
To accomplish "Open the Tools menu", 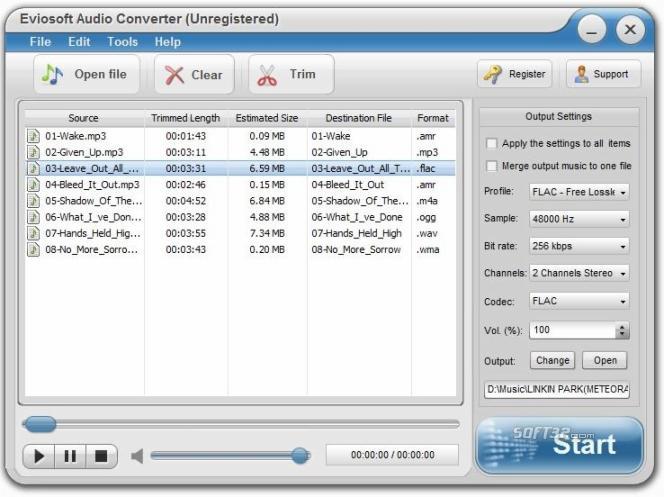I will pyautogui.click(x=122, y=42).
